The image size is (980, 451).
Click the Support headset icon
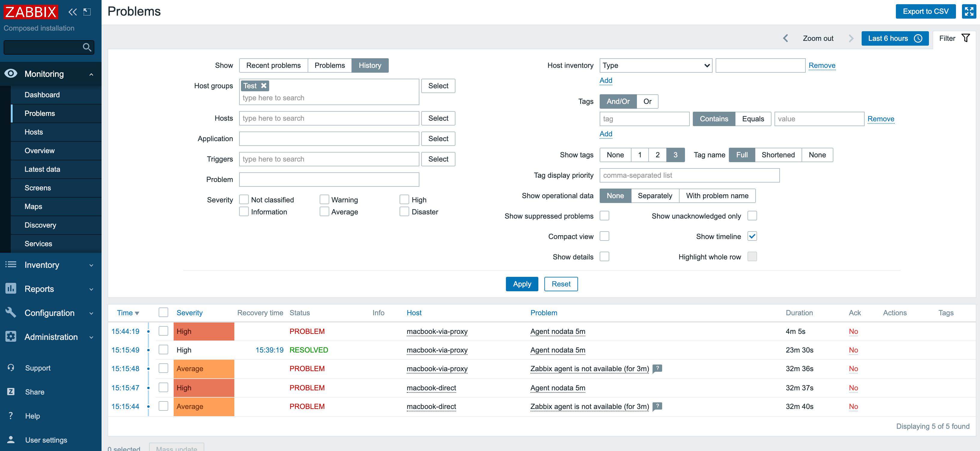coord(11,367)
